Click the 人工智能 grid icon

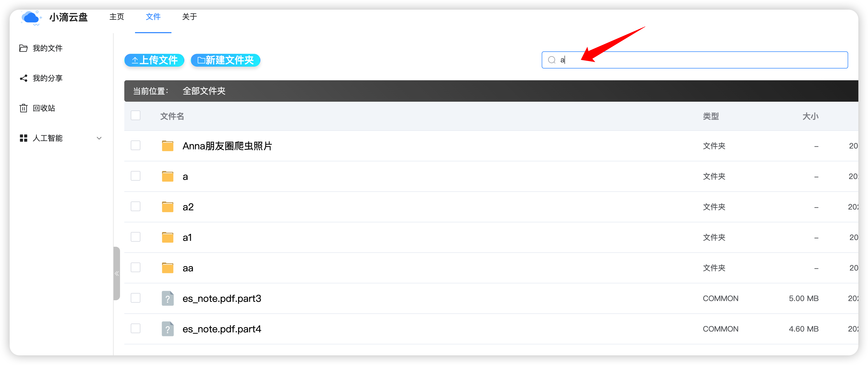23,138
